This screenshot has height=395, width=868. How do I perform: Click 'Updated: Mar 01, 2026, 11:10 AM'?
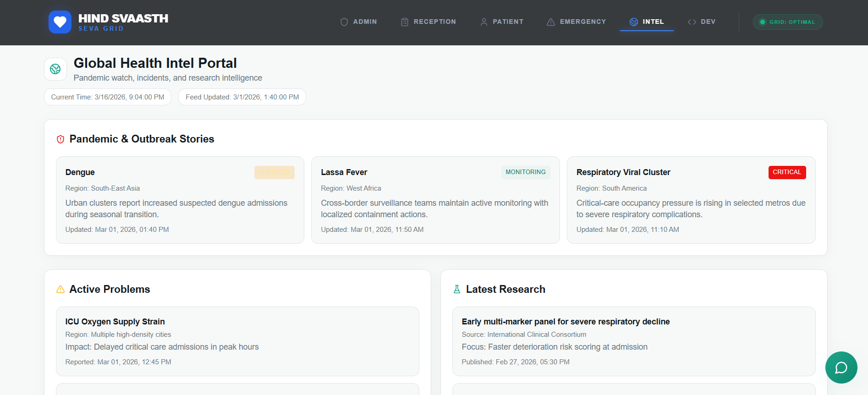pyautogui.click(x=628, y=230)
